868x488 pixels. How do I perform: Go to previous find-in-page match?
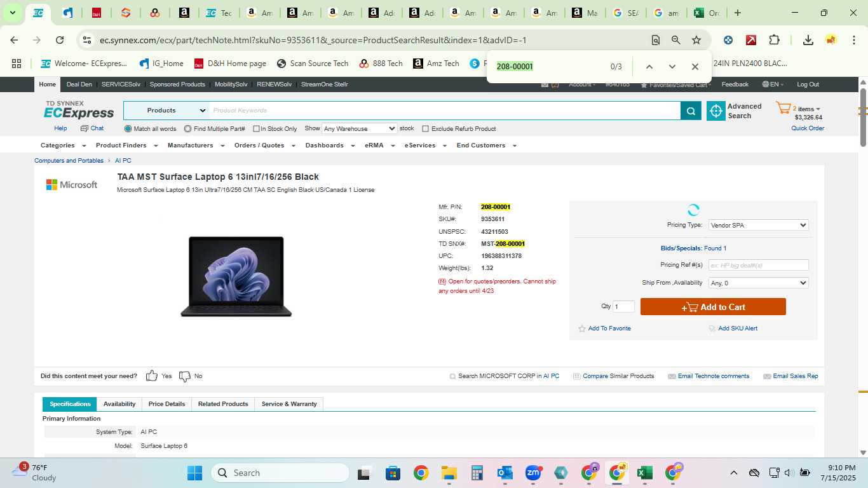point(649,67)
